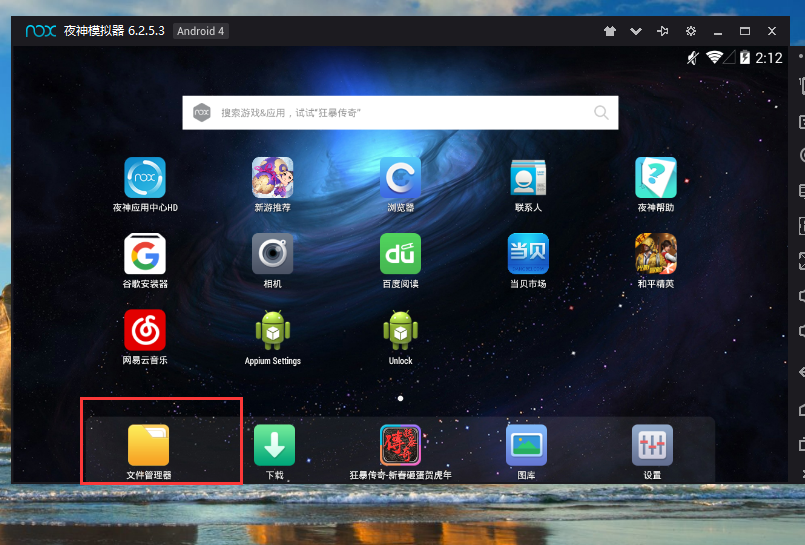Viewport: 805px width, 545px height.
Task: Click the Nox logo in title bar
Action: click(x=41, y=31)
